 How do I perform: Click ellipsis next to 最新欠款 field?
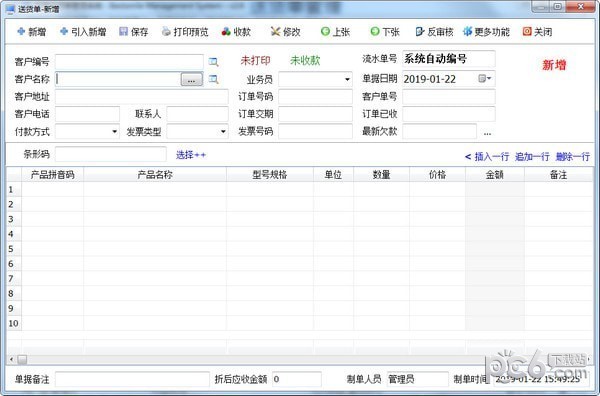pos(488,133)
